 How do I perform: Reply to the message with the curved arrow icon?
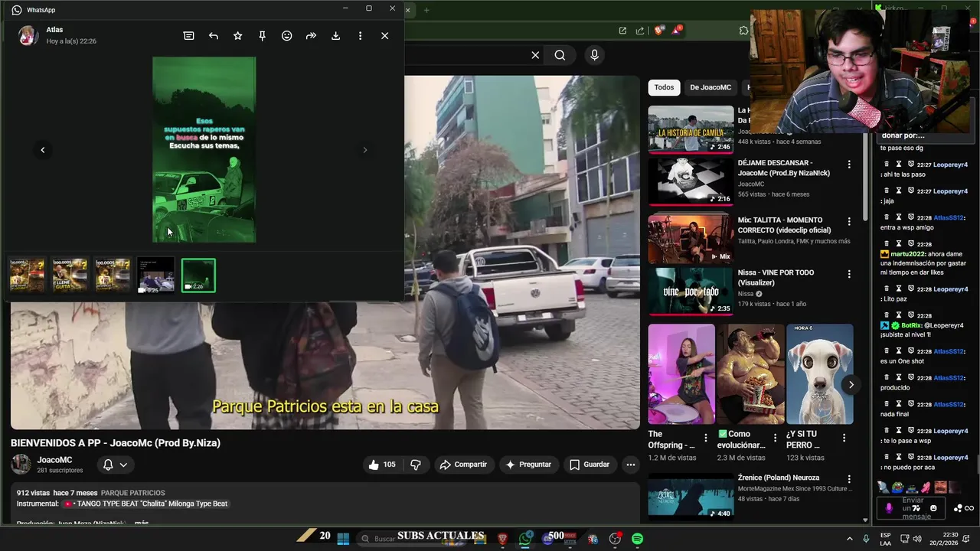(x=214, y=36)
